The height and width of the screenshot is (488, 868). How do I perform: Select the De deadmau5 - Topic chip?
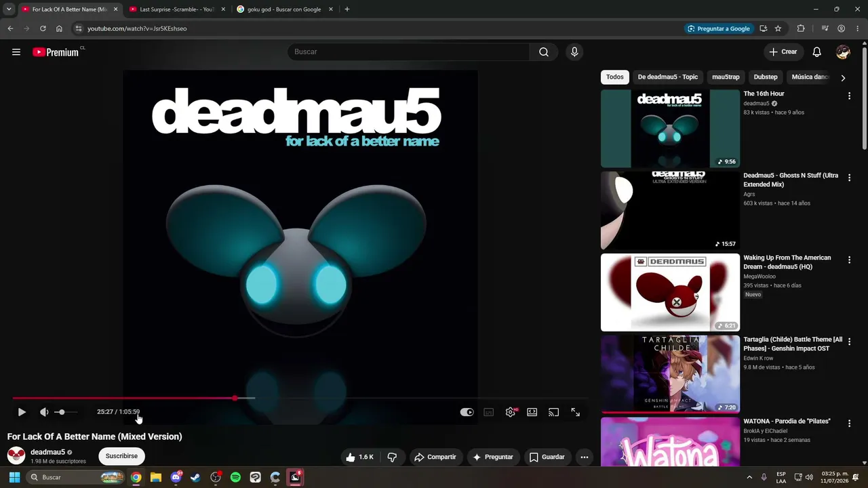click(668, 77)
